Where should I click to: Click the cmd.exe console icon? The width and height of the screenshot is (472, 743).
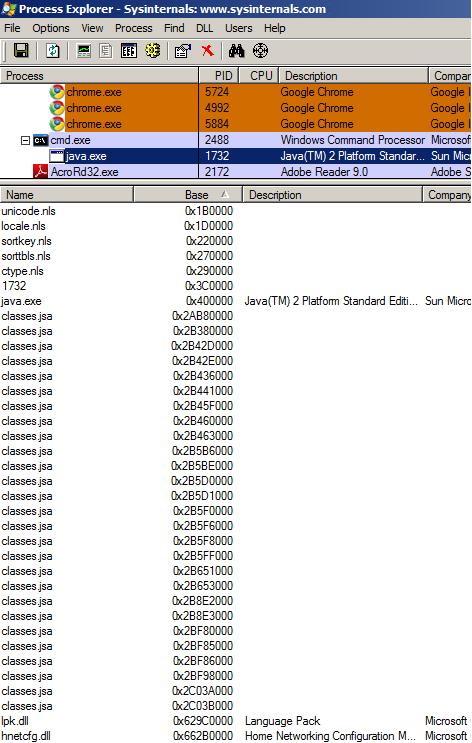coord(41,140)
